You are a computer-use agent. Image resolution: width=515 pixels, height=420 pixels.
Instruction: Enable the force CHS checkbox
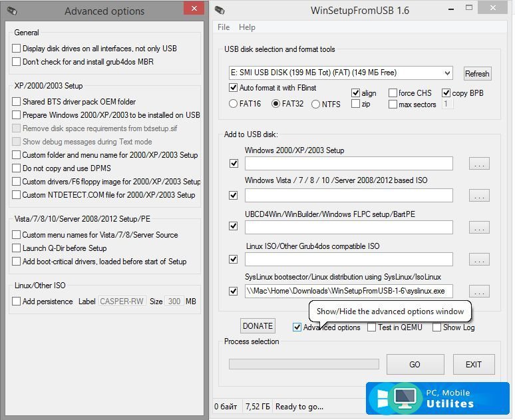click(393, 93)
